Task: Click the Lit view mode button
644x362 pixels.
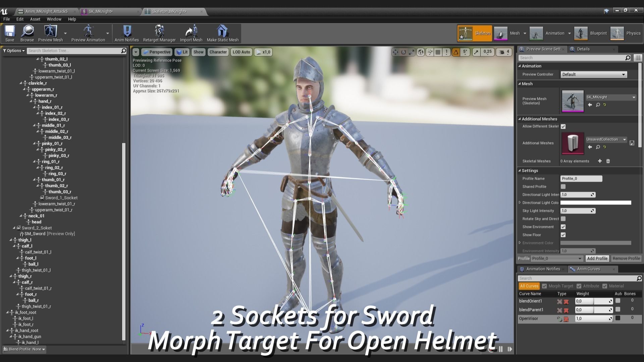Action: coord(182,52)
